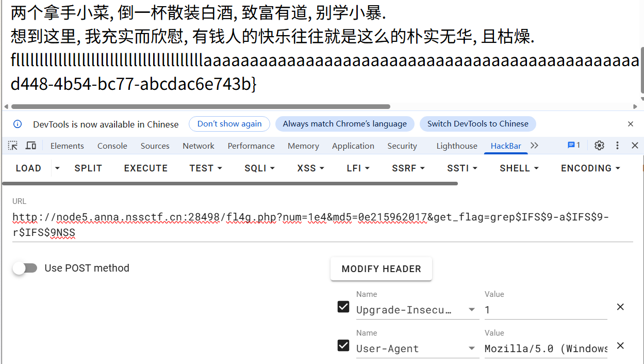Click into the HackBar URL field
Image resolution: width=644 pixels, height=364 pixels.
[x=323, y=225]
